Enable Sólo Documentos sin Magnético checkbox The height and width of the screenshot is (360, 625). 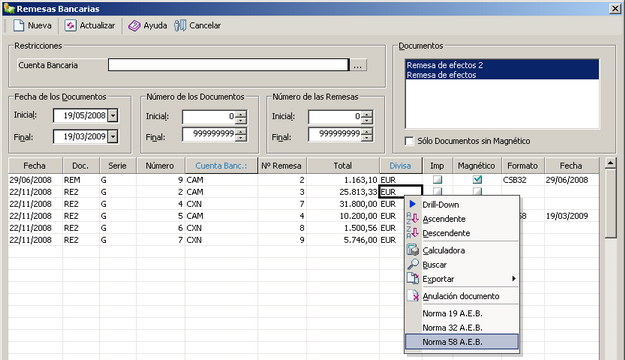click(409, 141)
